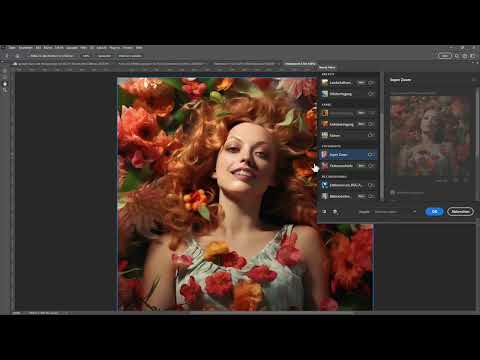Select the Hand tool in left toolbar
Image resolution: width=480 pixels, height=360 pixels.
5,84
